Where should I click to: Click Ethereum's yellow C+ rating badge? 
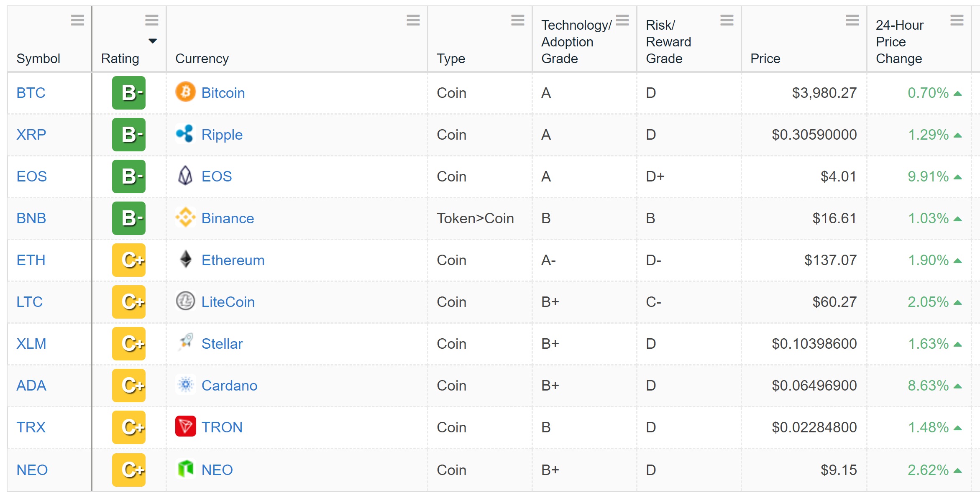click(129, 260)
